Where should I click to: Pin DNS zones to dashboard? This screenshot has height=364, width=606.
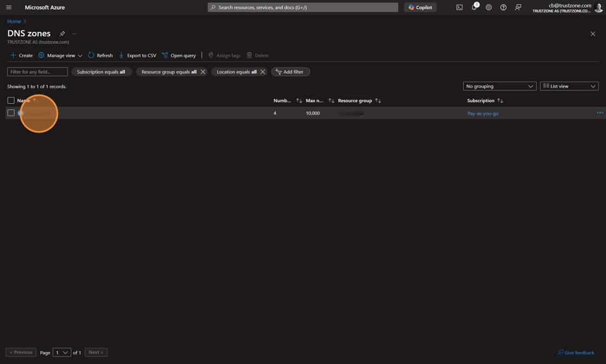pos(62,34)
